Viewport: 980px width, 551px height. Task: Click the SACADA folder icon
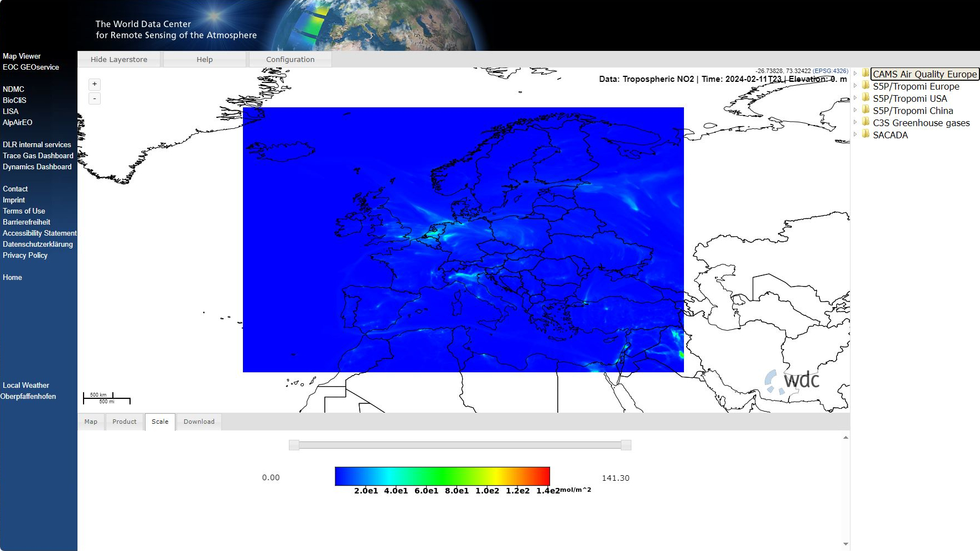(x=865, y=134)
